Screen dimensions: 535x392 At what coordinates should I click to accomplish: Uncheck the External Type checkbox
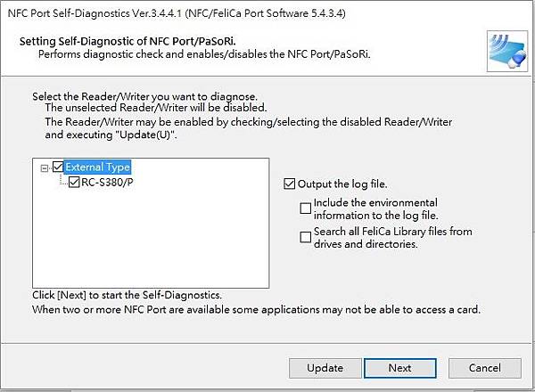pyautogui.click(x=58, y=167)
